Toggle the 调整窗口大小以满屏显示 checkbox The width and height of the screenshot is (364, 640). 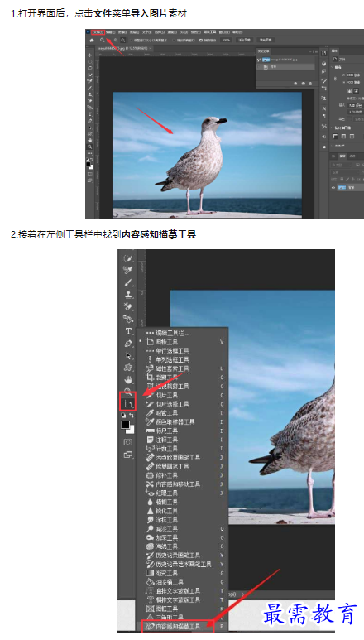(131, 40)
